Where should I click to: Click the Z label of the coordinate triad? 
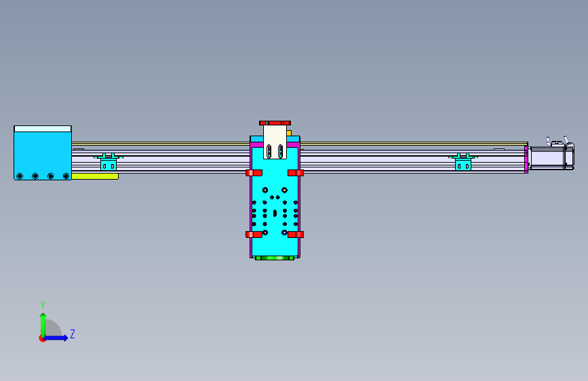point(73,334)
